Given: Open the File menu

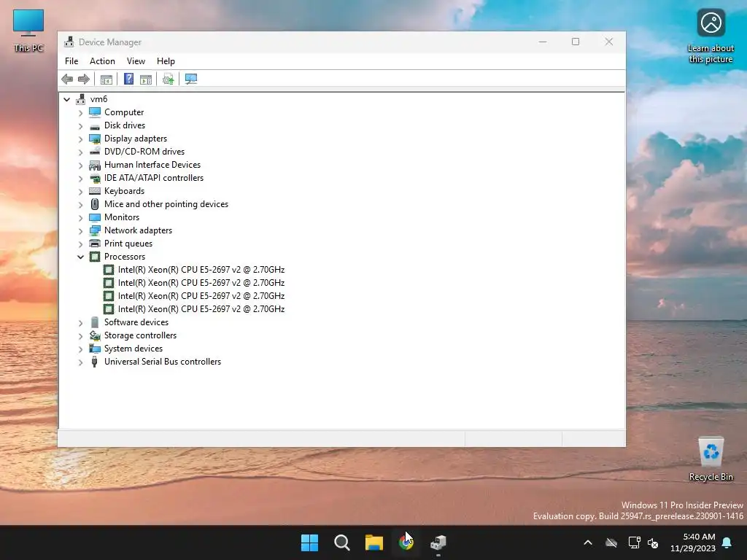Looking at the screenshot, I should (x=71, y=61).
